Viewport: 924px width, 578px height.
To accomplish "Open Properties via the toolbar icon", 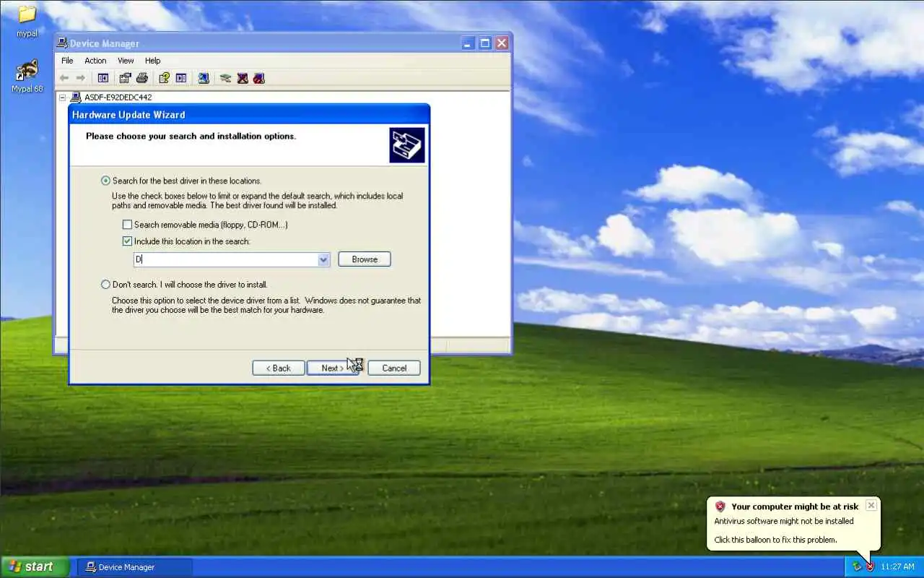I will [x=125, y=78].
